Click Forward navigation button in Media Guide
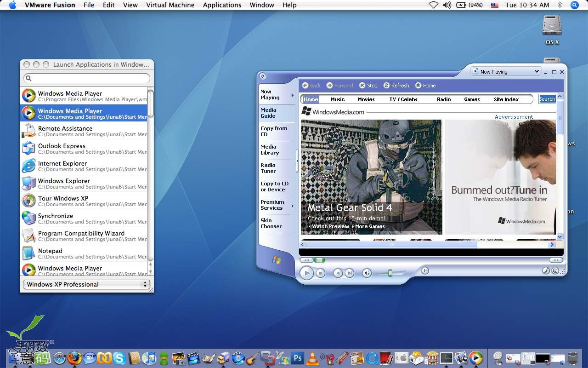The height and width of the screenshot is (368, 588). [340, 86]
